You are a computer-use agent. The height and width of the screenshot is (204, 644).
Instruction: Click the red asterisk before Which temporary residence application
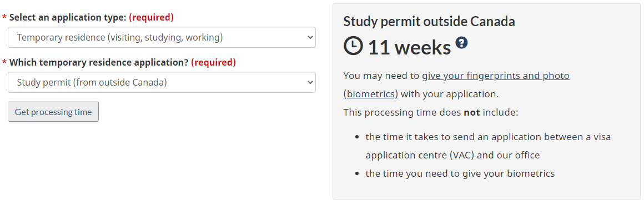[4, 63]
